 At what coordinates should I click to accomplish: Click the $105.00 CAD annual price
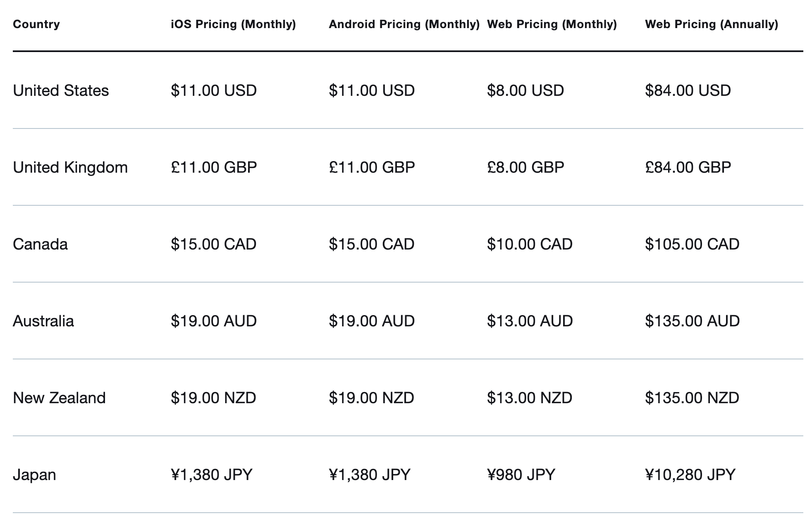[x=692, y=244]
